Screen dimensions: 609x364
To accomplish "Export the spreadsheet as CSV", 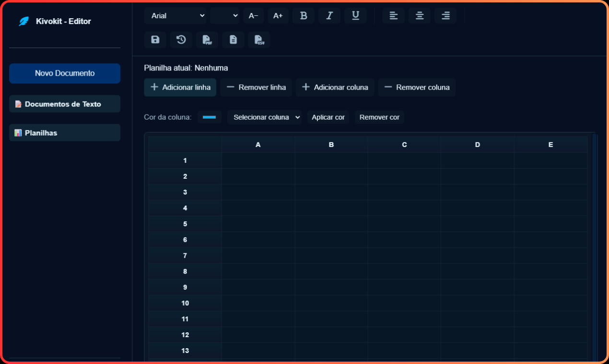I will point(258,40).
